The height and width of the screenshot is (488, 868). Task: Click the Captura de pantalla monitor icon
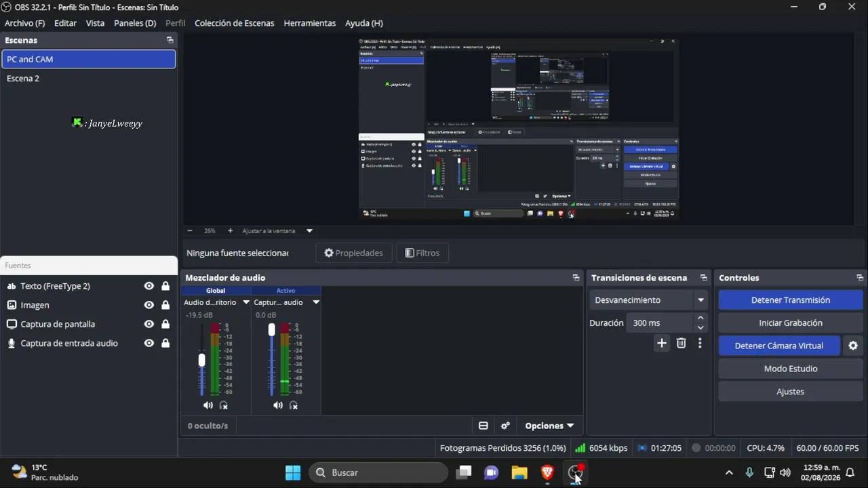12,324
